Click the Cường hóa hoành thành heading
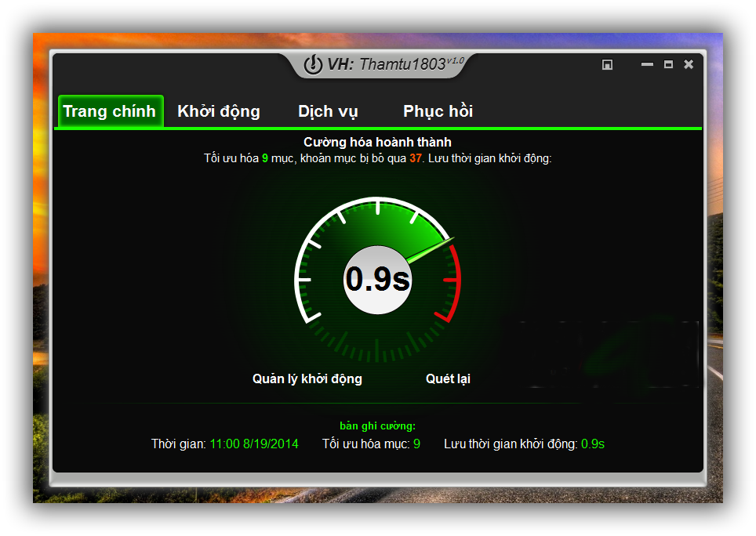Image resolution: width=756 pixels, height=536 pixels. coord(377,143)
